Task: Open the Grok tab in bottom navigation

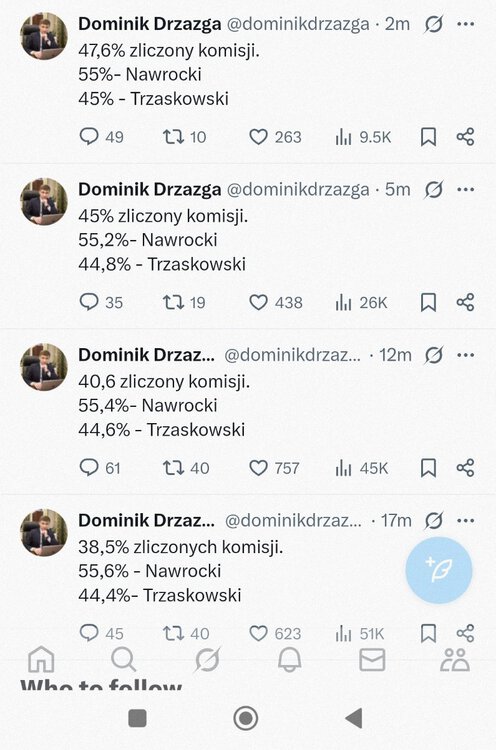Action: pos(207,660)
